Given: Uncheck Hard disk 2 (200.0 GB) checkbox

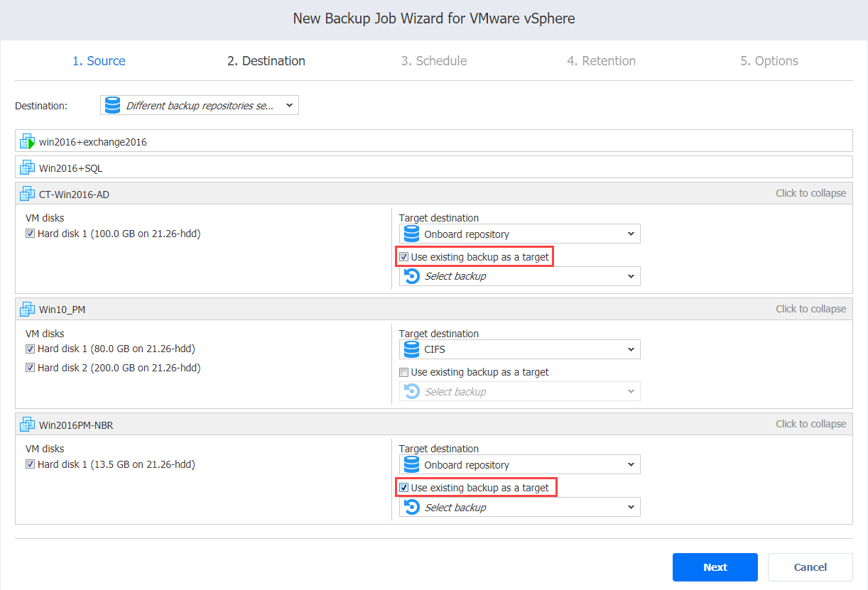Looking at the screenshot, I should pos(30,368).
